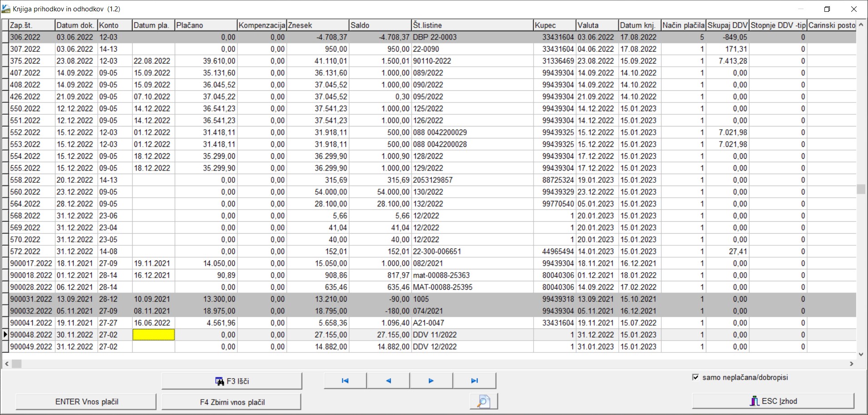
Task: Click the current-row marker arrow for 900048.2022
Action: point(5,335)
